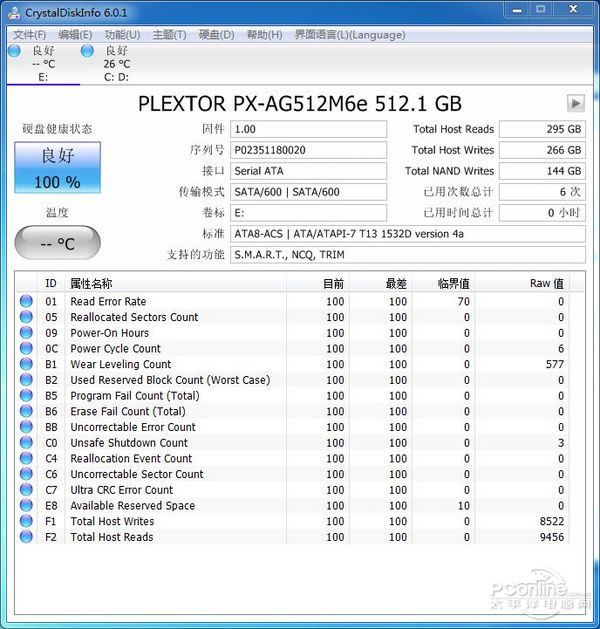The image size is (600, 629).
Task: Select the Reallocated Sectors Count row
Action: pos(292,317)
